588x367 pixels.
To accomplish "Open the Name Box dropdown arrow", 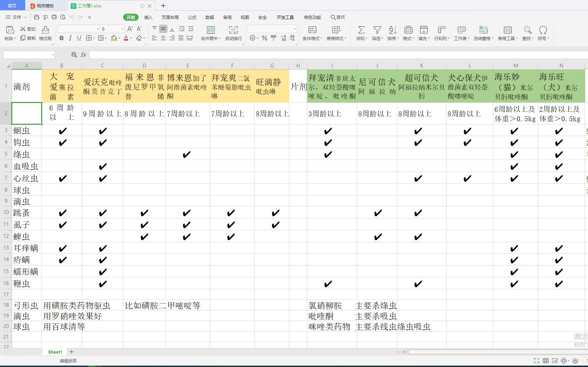I will 53,55.
